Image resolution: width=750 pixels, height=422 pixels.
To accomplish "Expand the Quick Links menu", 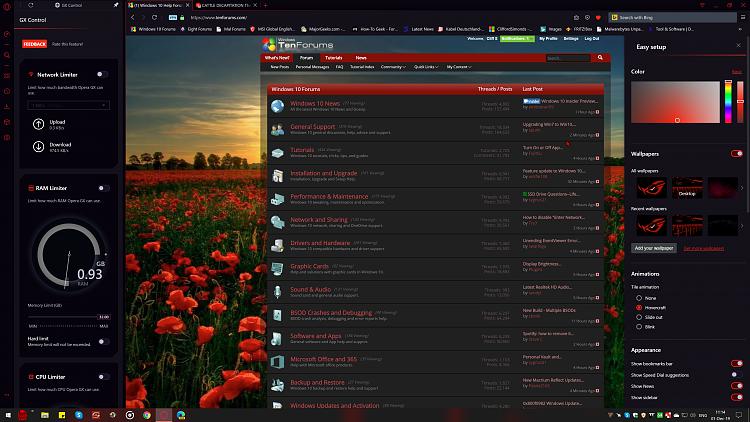I will (424, 66).
